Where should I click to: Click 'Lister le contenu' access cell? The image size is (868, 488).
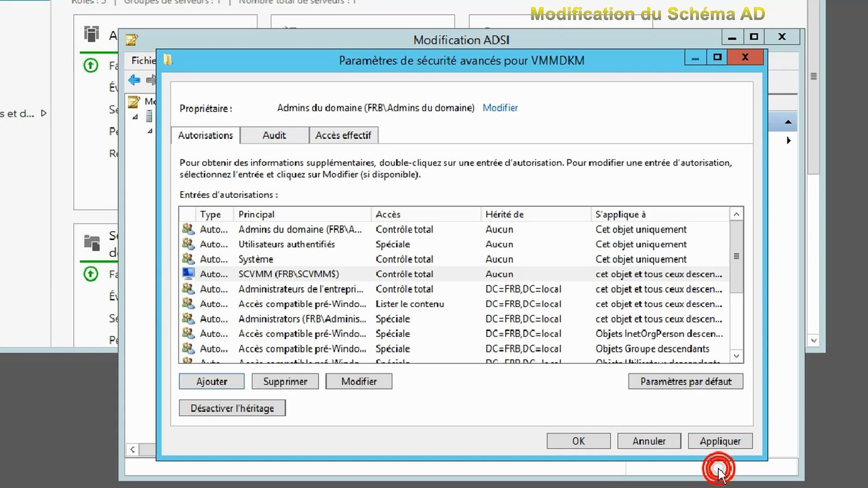click(410, 304)
